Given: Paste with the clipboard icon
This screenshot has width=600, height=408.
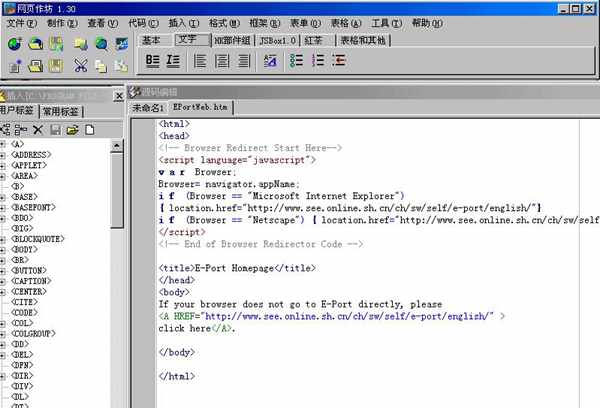Looking at the screenshot, I should [121, 66].
